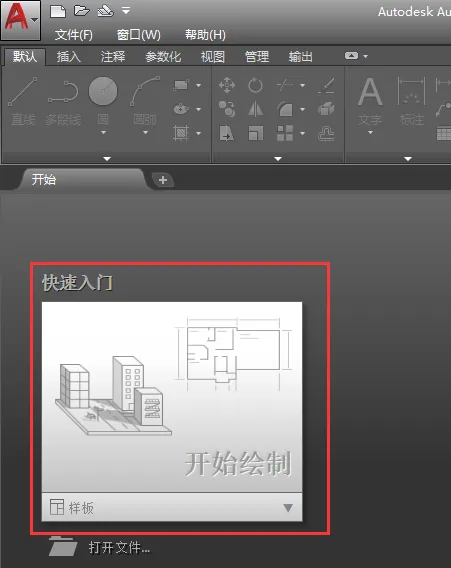Screen dimensions: 451x568
Task: Click the 开始绘制 start drawing tile
Action: (x=172, y=397)
